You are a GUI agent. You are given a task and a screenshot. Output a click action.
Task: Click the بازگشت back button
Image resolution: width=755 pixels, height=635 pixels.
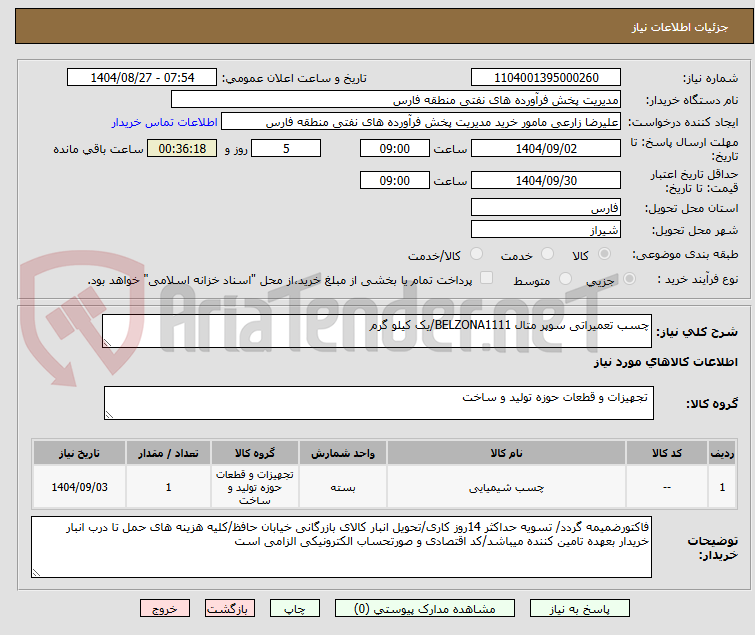click(230, 609)
